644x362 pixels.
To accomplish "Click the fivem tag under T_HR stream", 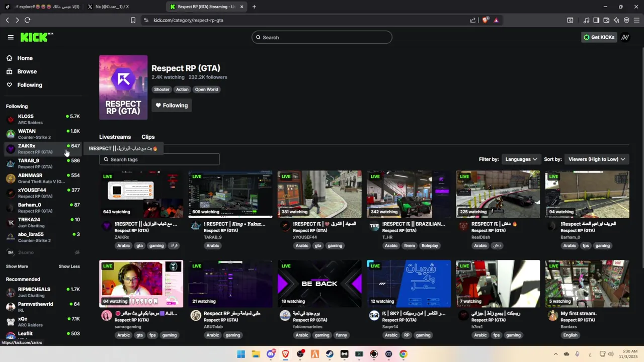I will click(x=409, y=246).
